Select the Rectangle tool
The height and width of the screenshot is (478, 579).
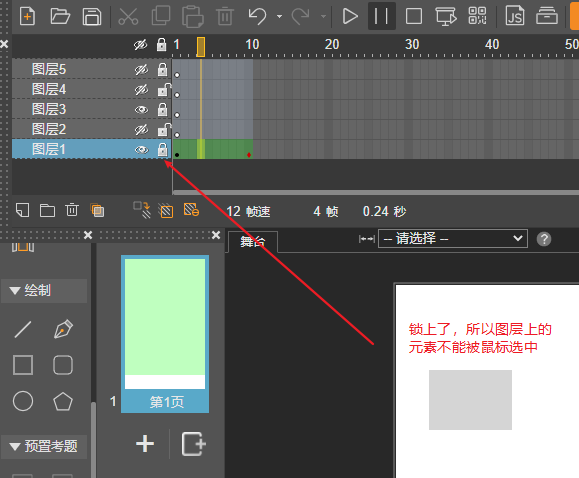(x=23, y=365)
